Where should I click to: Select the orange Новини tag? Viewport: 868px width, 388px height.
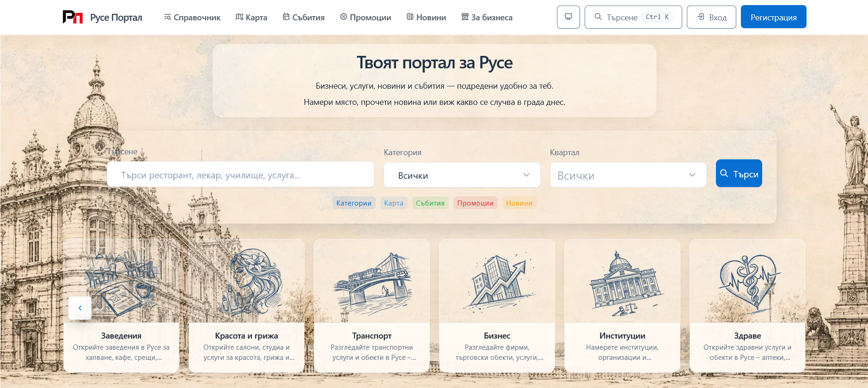[x=519, y=203]
